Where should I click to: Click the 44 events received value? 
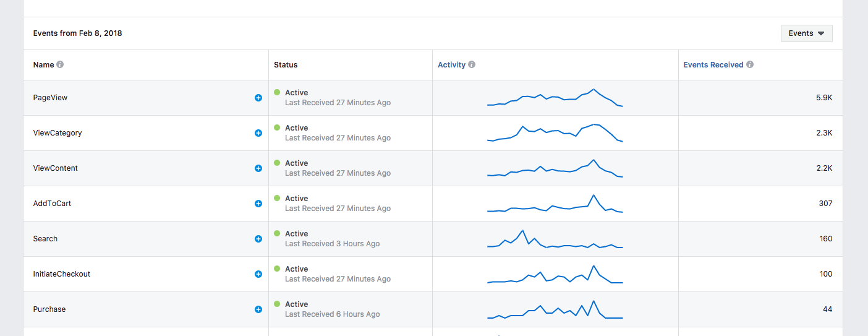tap(827, 309)
